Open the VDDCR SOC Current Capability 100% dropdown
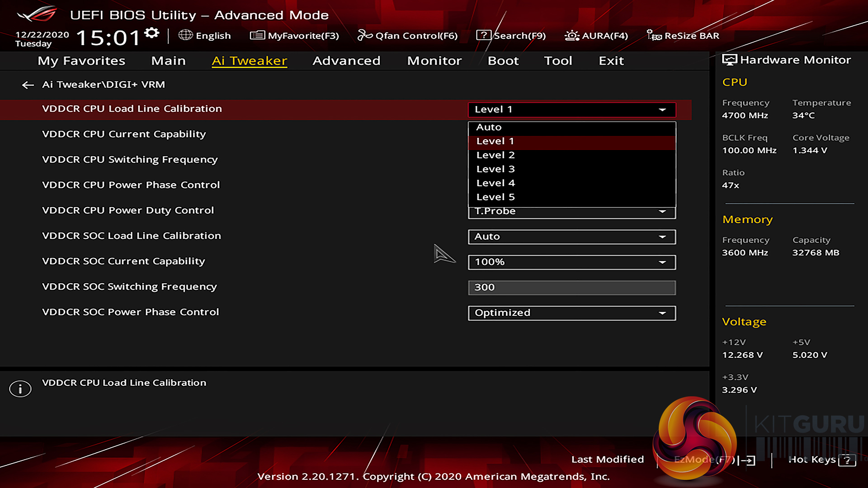 click(571, 262)
